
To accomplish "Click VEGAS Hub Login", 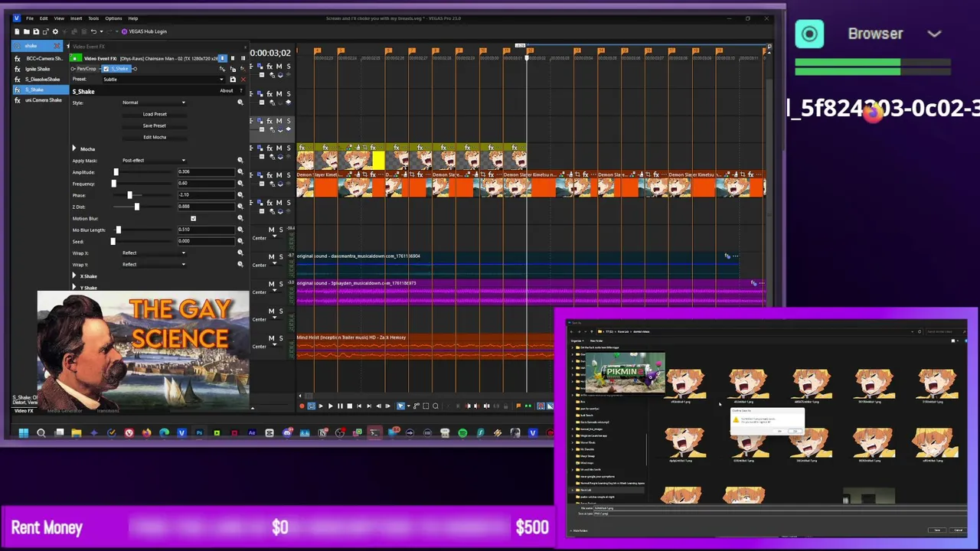I will [x=147, y=31].
